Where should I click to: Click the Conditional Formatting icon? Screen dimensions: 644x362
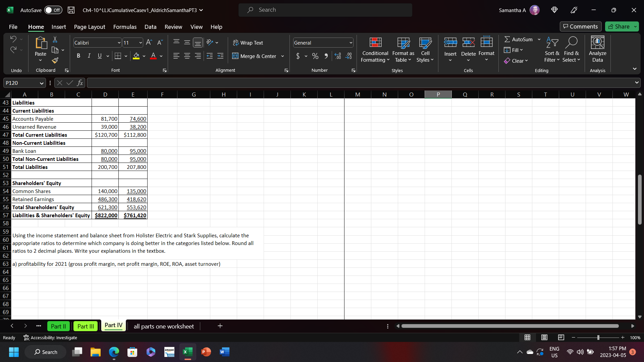click(x=375, y=43)
